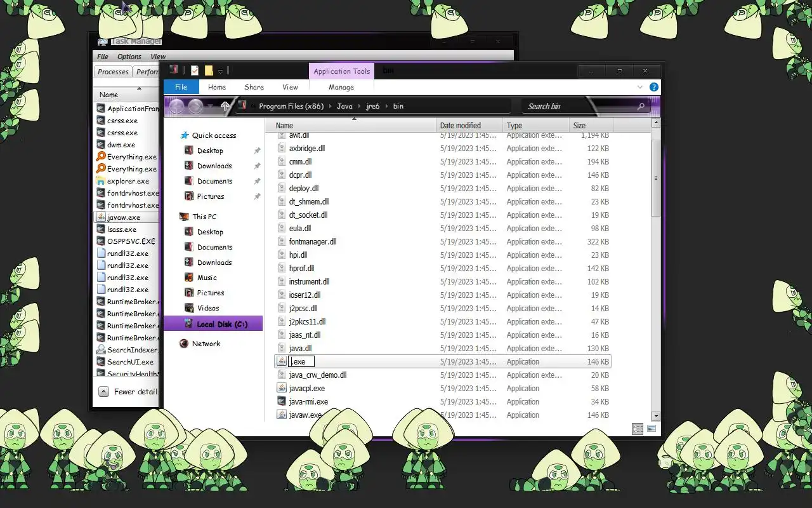Open the Manage ribbon tab
This screenshot has width=812, height=508.
341,88
